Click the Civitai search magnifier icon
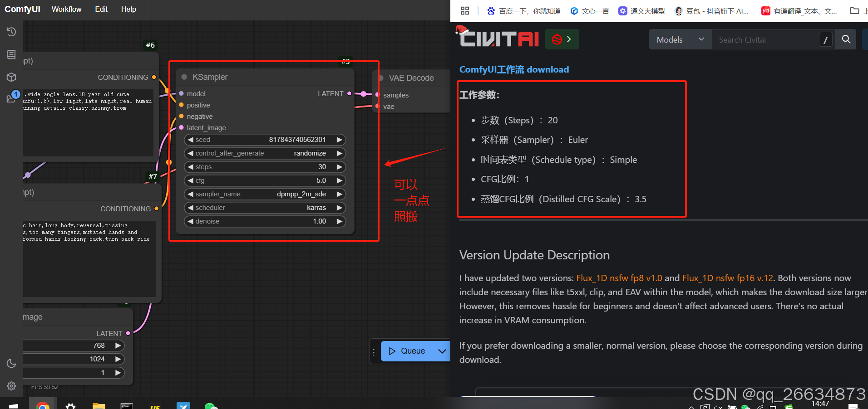The width and height of the screenshot is (868, 409). (846, 39)
